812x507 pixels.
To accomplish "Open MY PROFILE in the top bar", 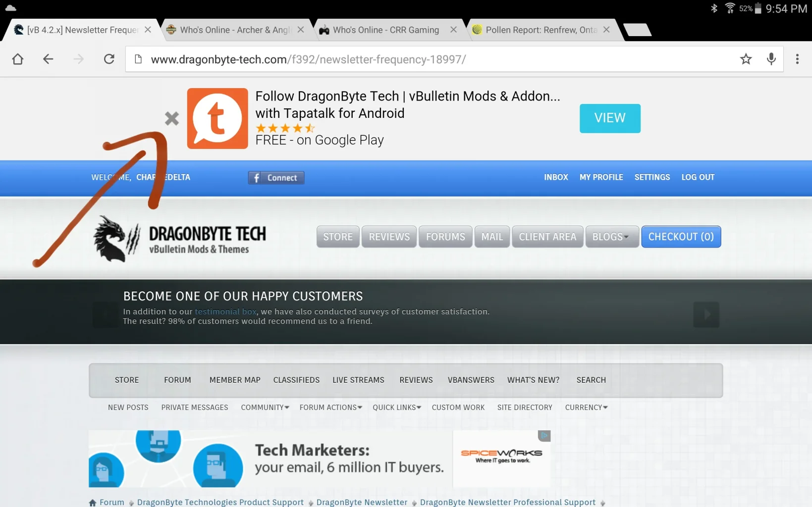I will tap(601, 177).
